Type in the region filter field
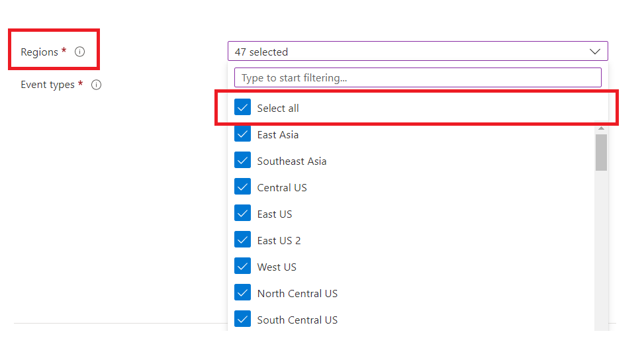The width and height of the screenshot is (644, 358). click(x=417, y=77)
